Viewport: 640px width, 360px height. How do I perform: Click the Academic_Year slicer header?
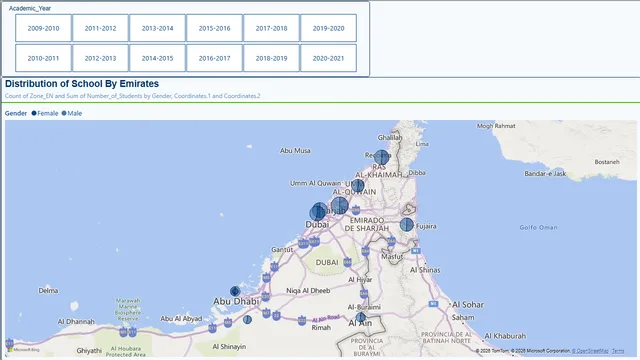[30, 8]
